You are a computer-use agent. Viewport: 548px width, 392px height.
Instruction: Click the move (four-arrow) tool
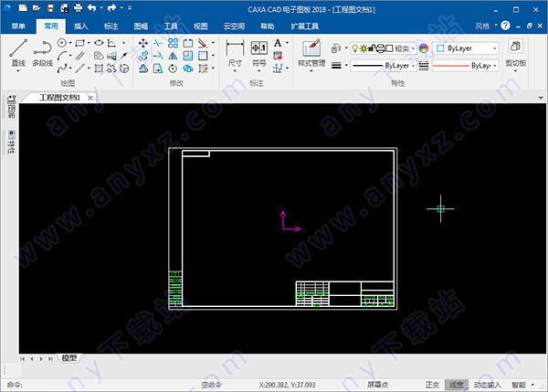click(x=143, y=43)
